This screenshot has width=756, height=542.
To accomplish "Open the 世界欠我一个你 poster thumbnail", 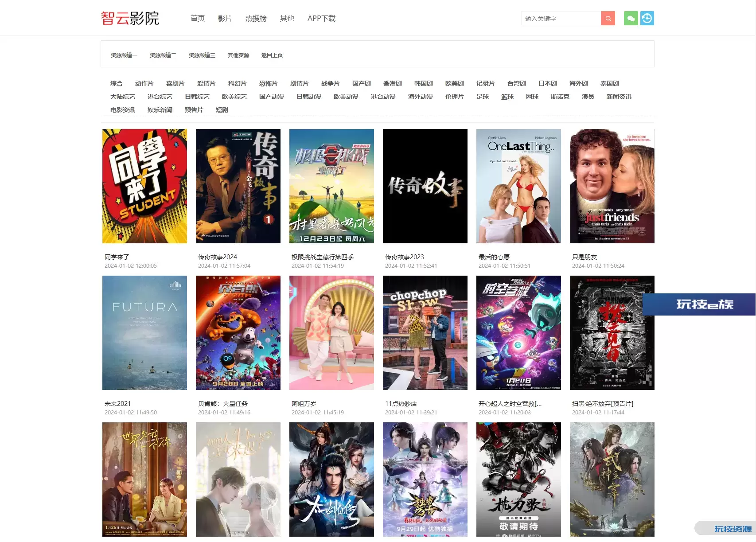I will [144, 480].
